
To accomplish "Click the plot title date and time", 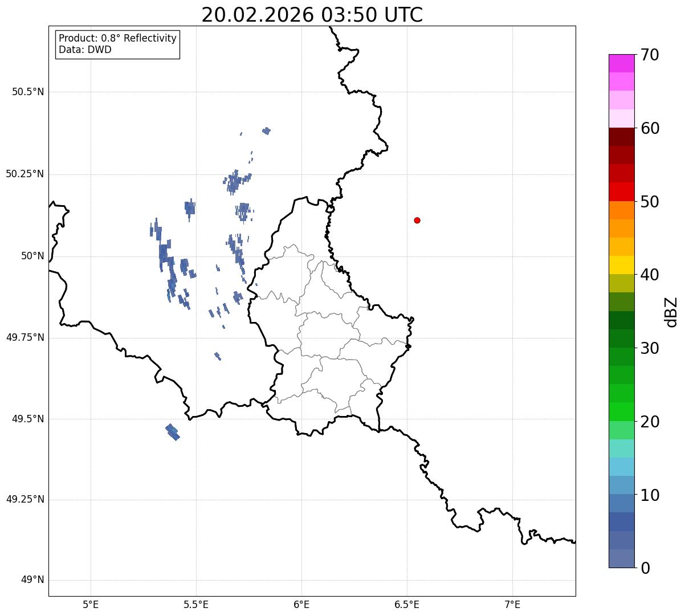I will coord(312,14).
